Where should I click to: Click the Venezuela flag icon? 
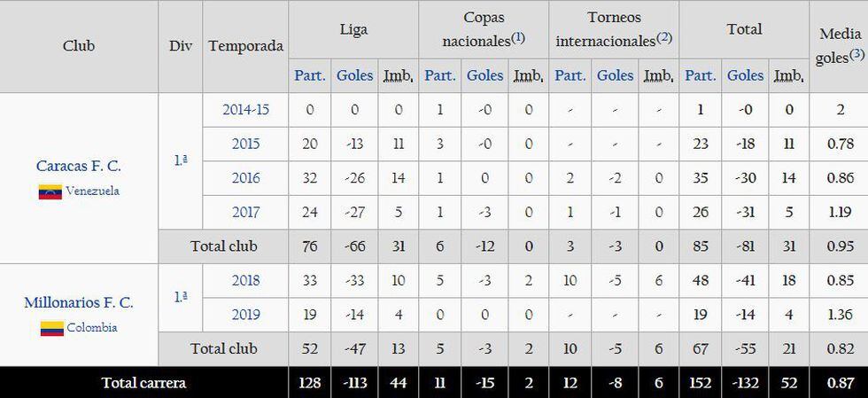click(x=50, y=191)
